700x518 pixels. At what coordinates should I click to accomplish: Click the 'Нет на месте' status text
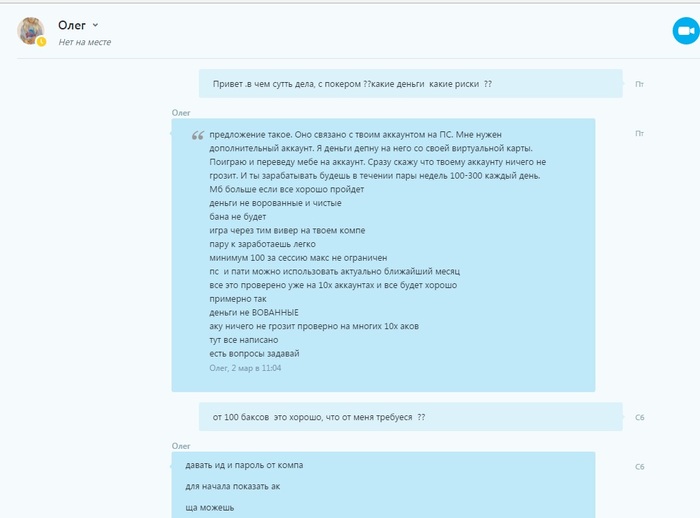(x=85, y=42)
